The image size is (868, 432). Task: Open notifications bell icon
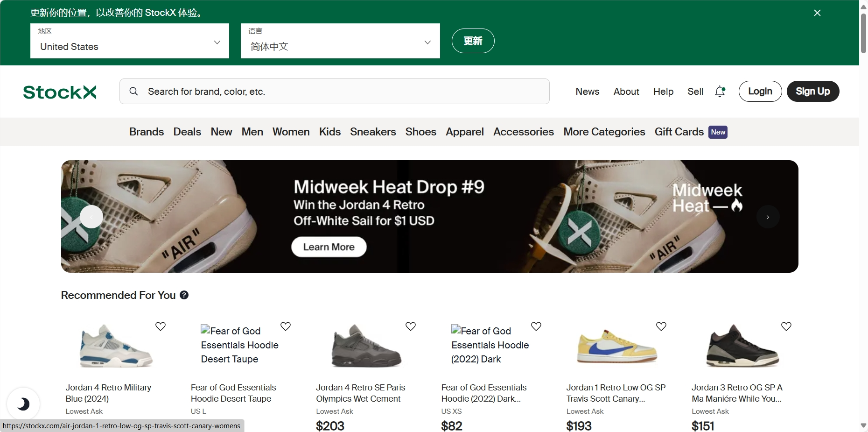point(720,92)
